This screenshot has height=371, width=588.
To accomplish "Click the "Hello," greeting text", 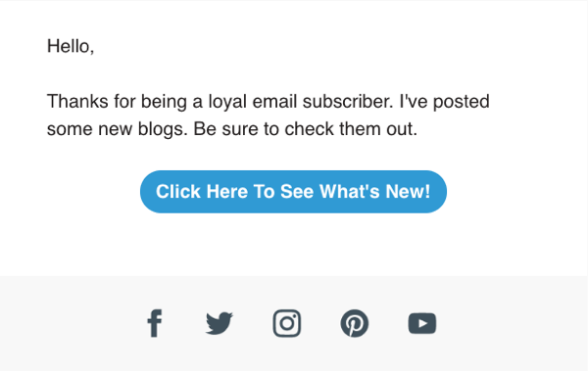I will pyautogui.click(x=71, y=46).
